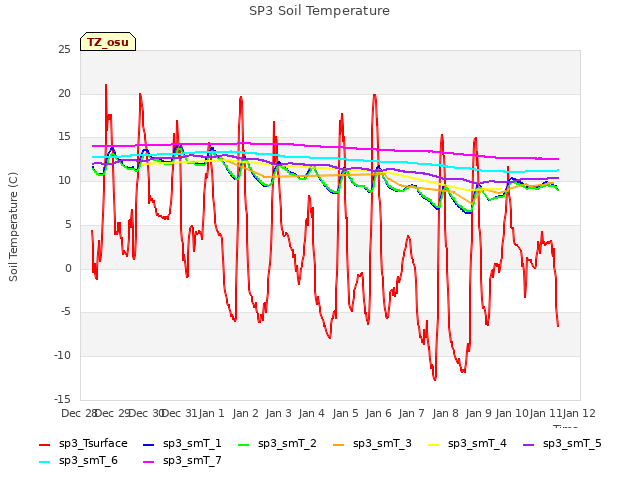Click the Jan 8 x-axis tick label
The width and height of the screenshot is (640, 480).
click(445, 413)
